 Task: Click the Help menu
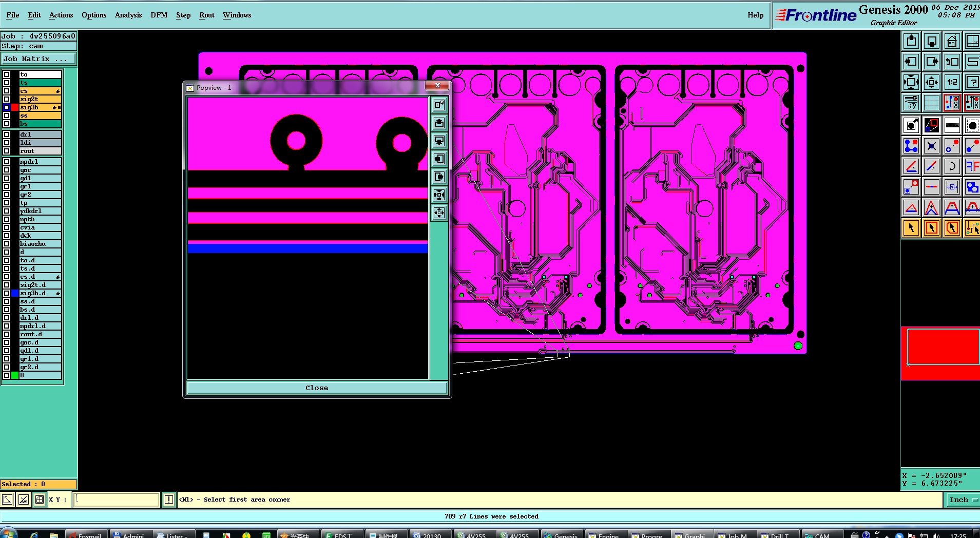tap(755, 15)
